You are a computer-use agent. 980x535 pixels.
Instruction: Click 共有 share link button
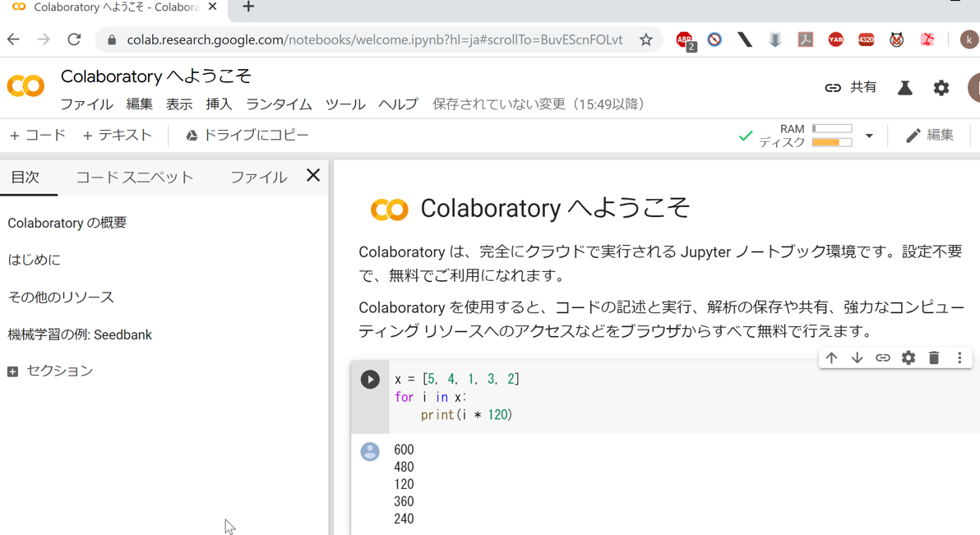[x=851, y=87]
